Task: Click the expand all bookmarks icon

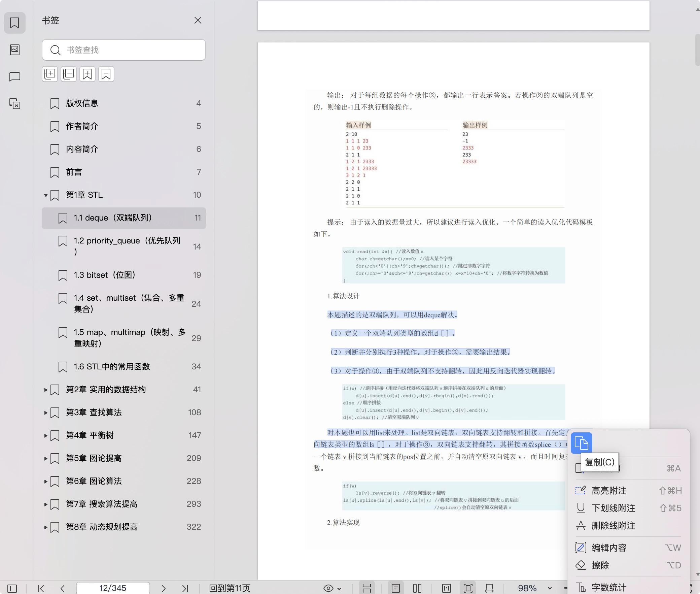Action: [50, 74]
